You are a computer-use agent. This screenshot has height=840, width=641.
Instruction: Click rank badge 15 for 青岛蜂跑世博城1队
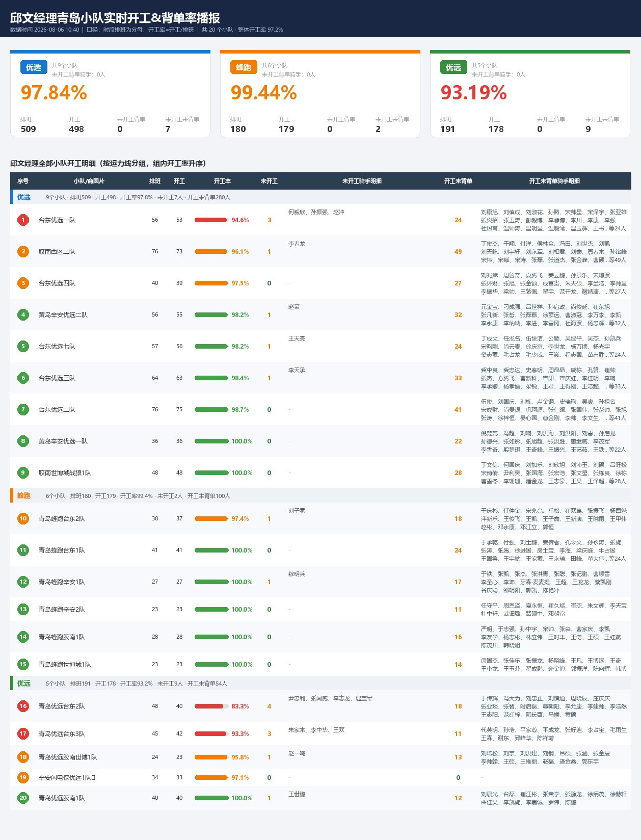point(23,664)
